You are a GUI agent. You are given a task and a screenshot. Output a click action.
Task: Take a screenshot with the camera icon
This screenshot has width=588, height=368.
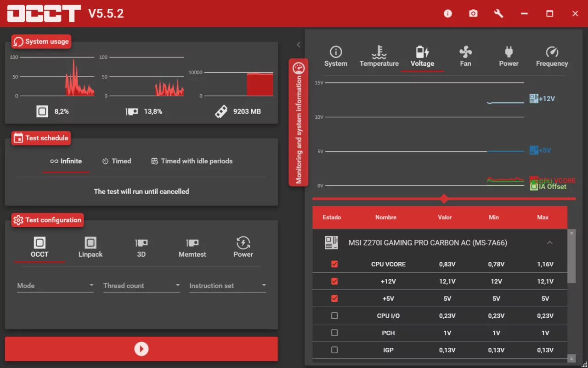pyautogui.click(x=473, y=14)
